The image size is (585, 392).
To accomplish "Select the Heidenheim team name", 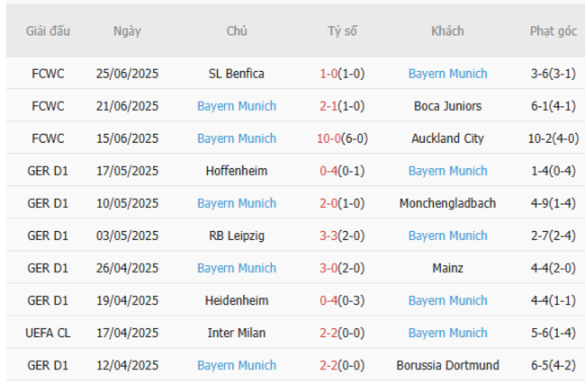I will [x=237, y=300].
